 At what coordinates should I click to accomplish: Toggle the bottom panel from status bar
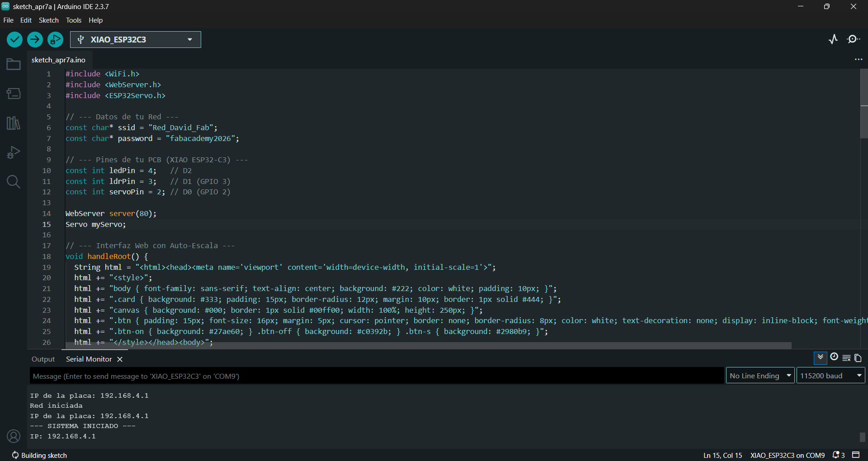856,455
